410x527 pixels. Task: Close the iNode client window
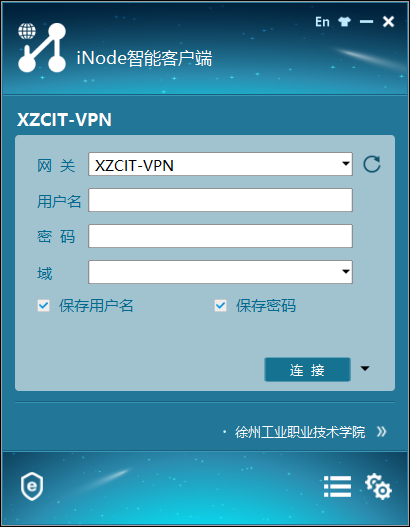click(388, 22)
